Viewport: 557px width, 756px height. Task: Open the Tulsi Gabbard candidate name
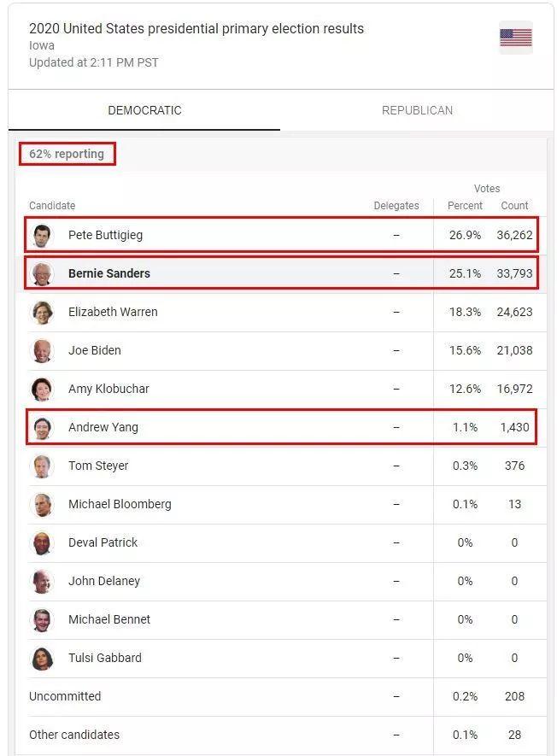[x=104, y=658]
